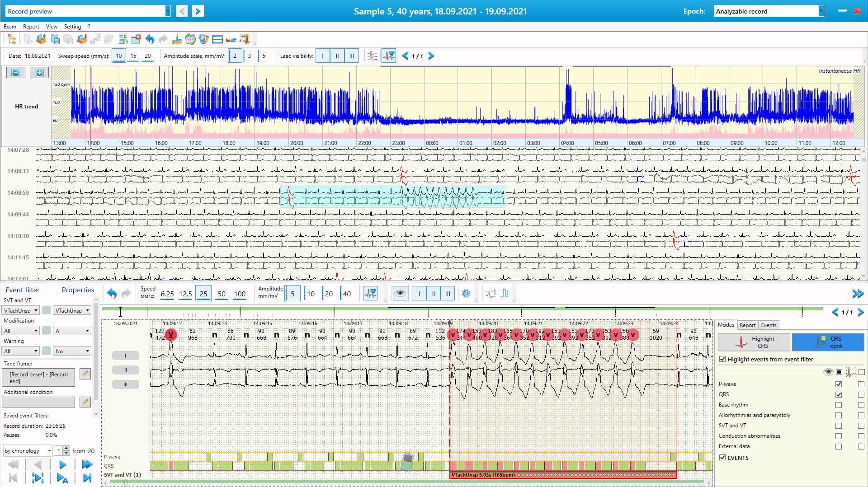Screen dimensions: 868x487
Task: Play forward through filtered events
Action: pos(62,464)
